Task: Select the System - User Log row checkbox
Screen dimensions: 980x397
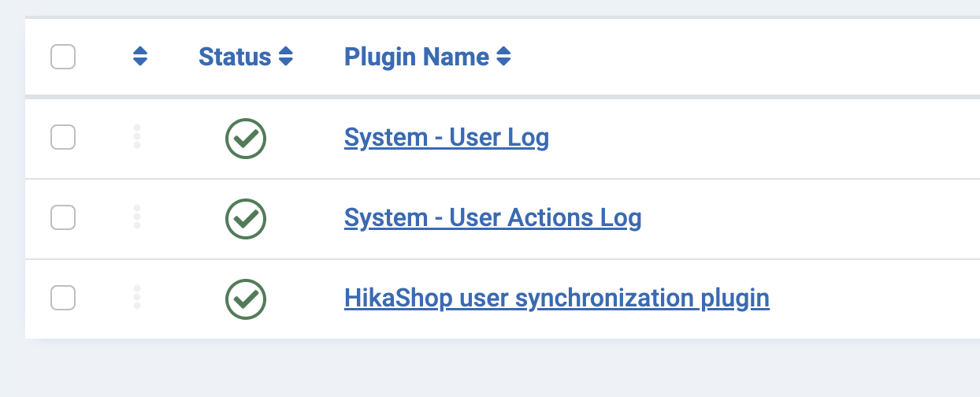Action: pyautogui.click(x=63, y=138)
